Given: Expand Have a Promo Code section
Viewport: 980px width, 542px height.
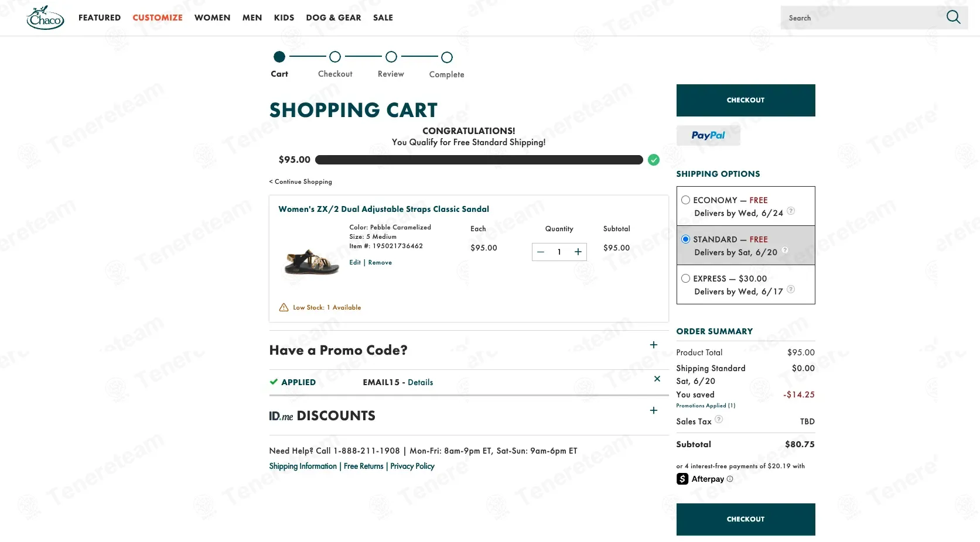Looking at the screenshot, I should (654, 345).
